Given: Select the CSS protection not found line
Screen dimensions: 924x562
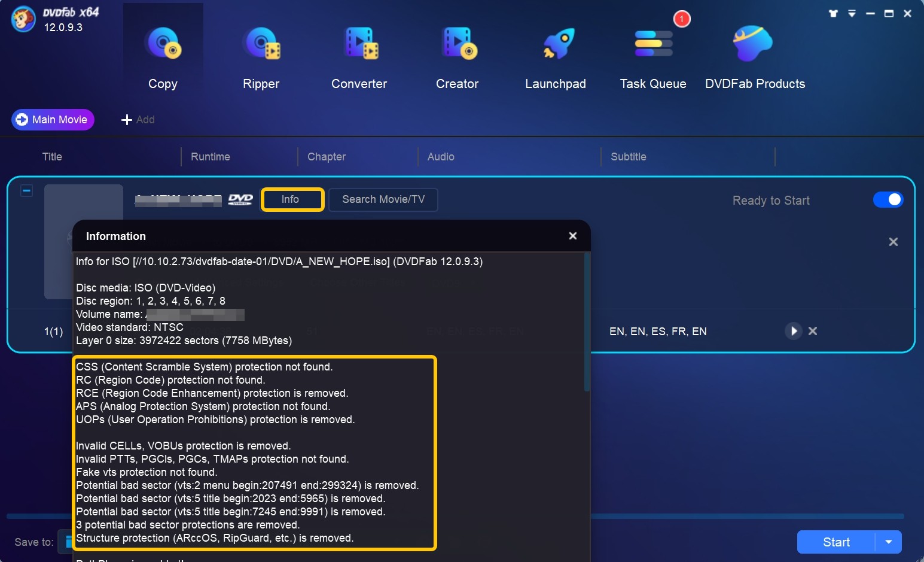Looking at the screenshot, I should tap(205, 367).
